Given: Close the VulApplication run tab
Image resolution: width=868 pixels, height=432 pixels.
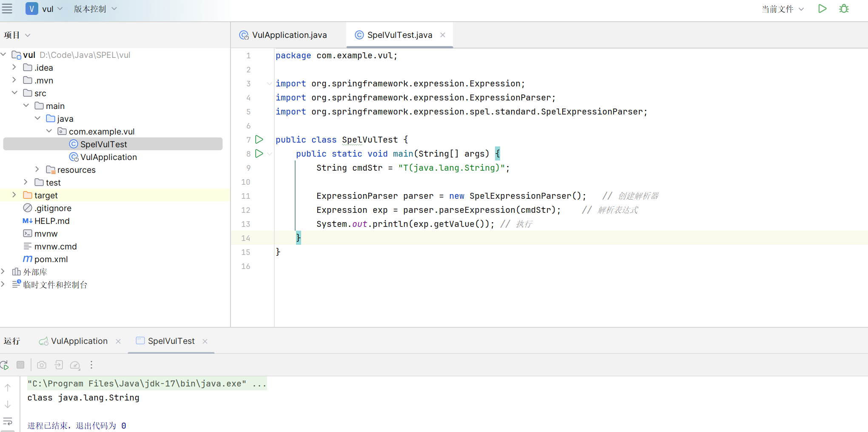Looking at the screenshot, I should [118, 341].
